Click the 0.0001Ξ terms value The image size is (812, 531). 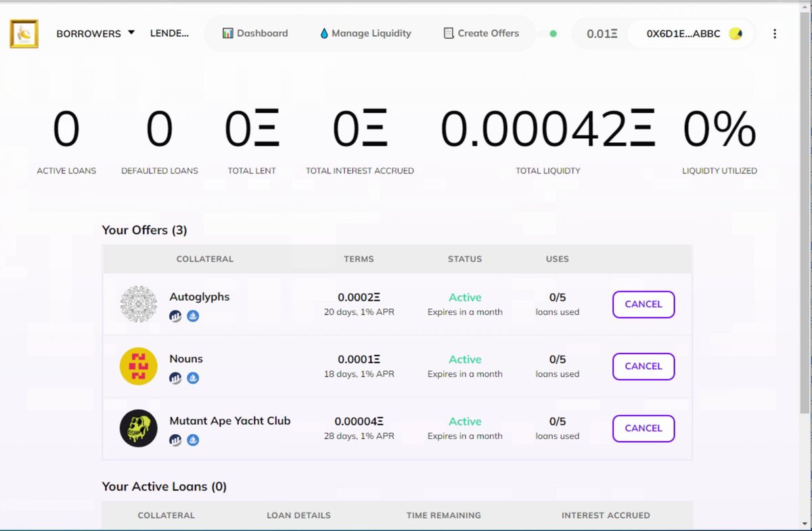coord(359,360)
